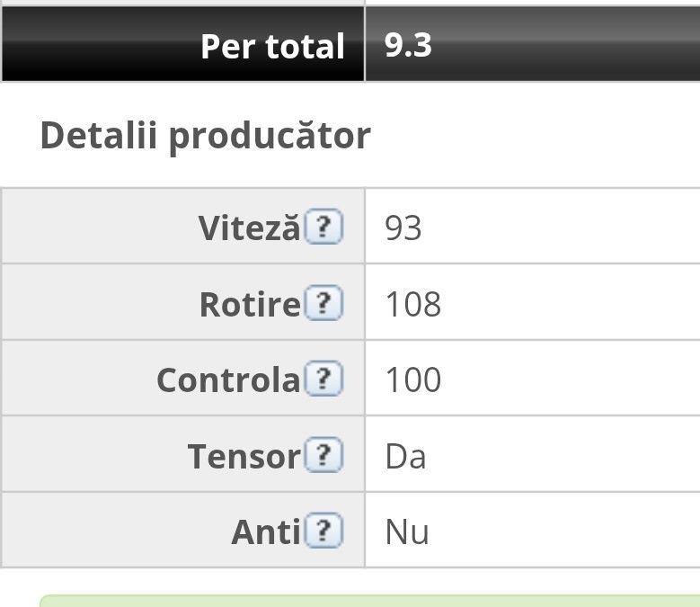700x607 pixels.
Task: Select the Tensor row label
Action: click(244, 457)
